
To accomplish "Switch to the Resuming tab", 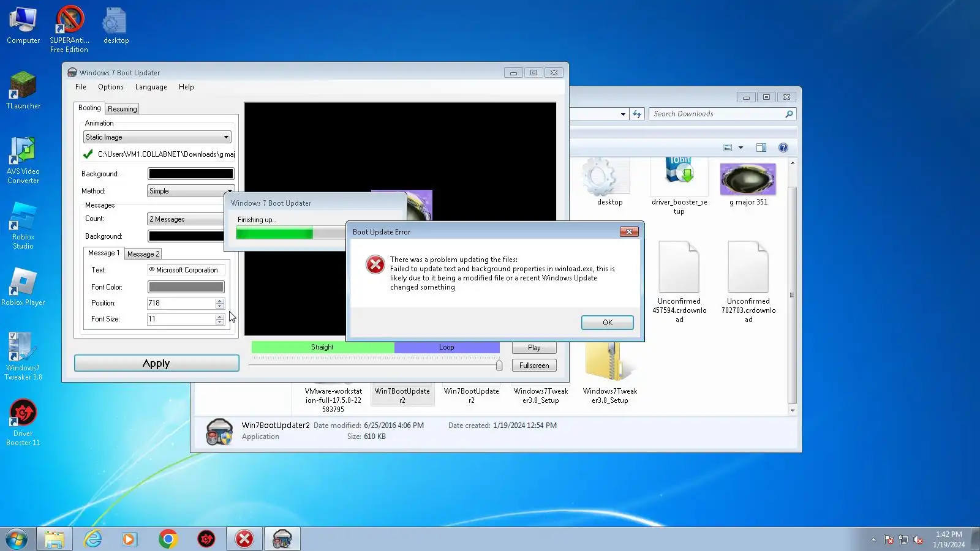I will coord(123,109).
